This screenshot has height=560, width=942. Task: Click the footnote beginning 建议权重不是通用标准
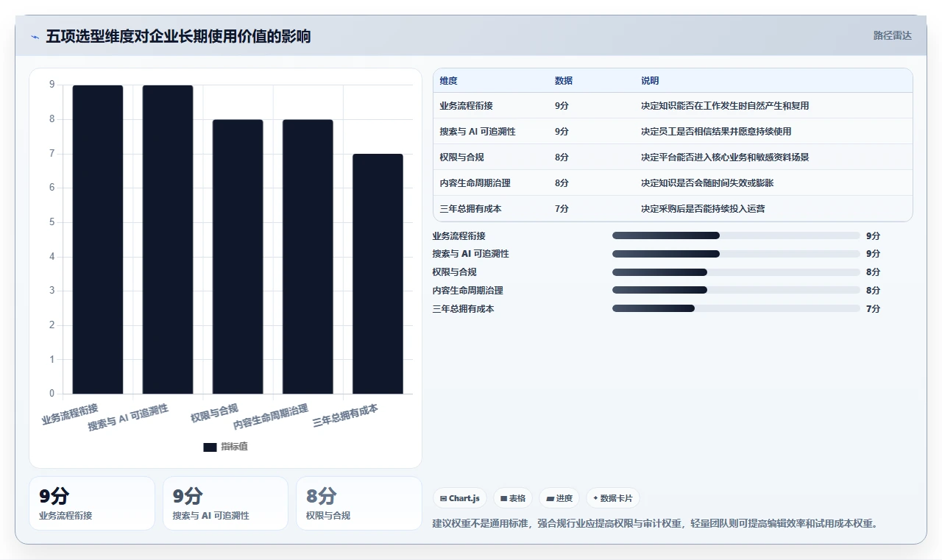coord(656,524)
